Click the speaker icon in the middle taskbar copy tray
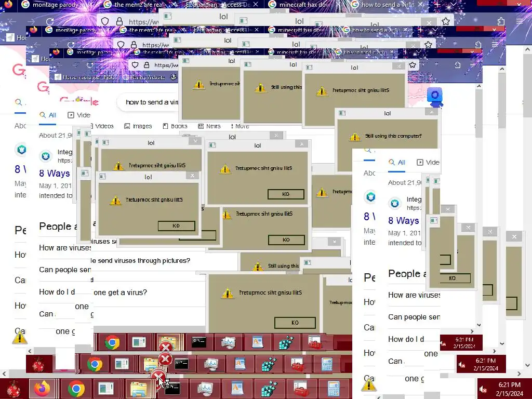This screenshot has height=399, width=532. (x=462, y=365)
